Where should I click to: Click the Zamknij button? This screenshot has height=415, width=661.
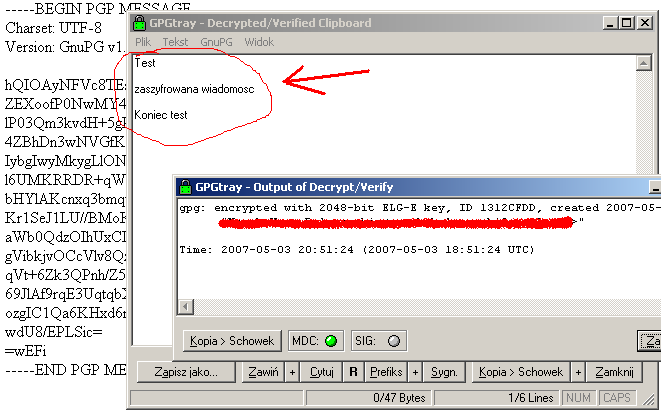pyautogui.click(x=614, y=372)
